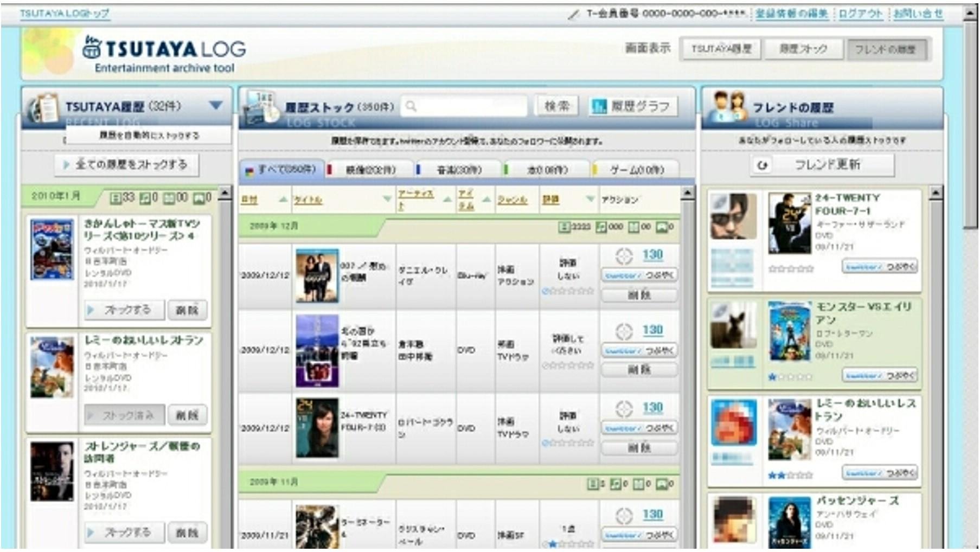Click the last count icon in 2010年1月 header
The height and width of the screenshot is (552, 980).
(x=198, y=198)
